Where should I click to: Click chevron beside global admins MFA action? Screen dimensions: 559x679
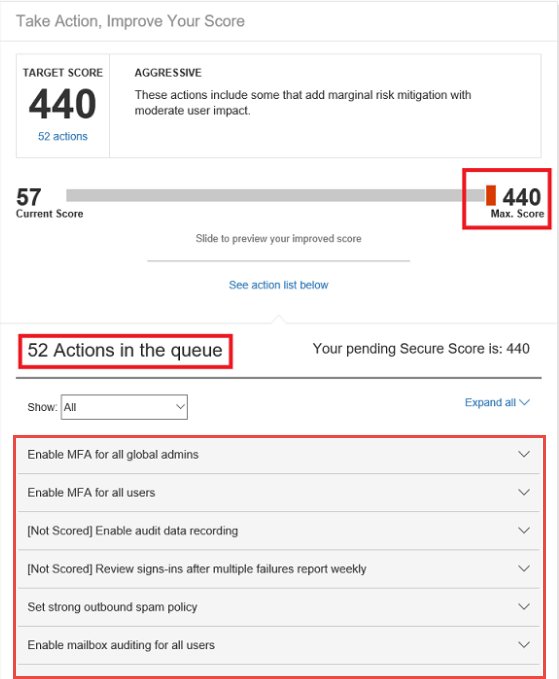click(524, 454)
